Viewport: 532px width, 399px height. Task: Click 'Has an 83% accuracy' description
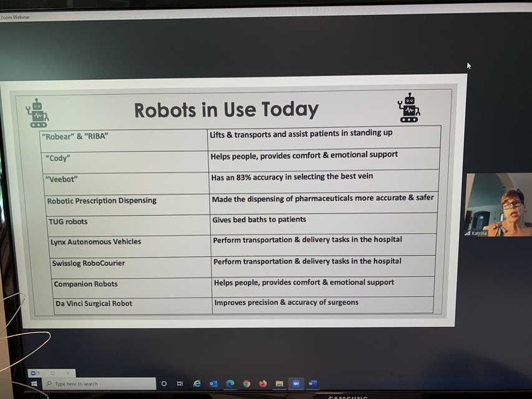click(292, 177)
